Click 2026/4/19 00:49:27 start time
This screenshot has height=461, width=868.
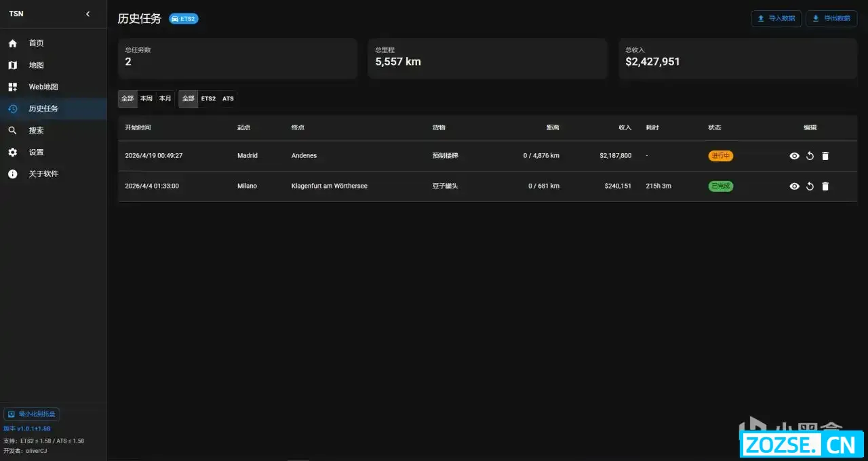click(154, 156)
